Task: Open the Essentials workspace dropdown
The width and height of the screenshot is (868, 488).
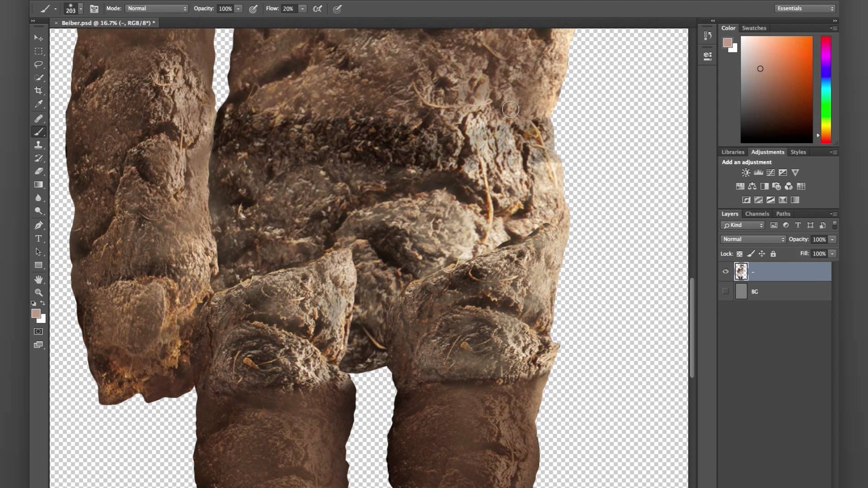Action: (x=805, y=9)
